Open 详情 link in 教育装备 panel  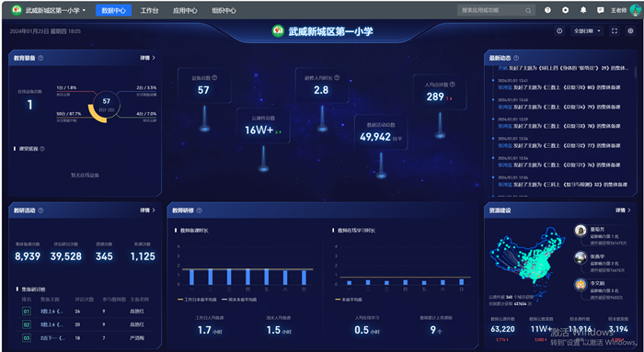(147, 58)
